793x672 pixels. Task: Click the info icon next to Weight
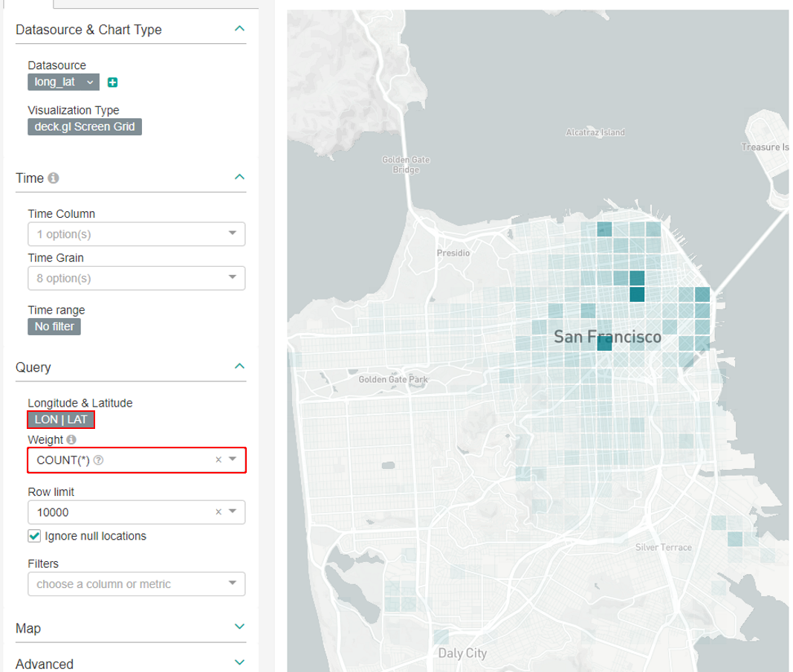71,440
